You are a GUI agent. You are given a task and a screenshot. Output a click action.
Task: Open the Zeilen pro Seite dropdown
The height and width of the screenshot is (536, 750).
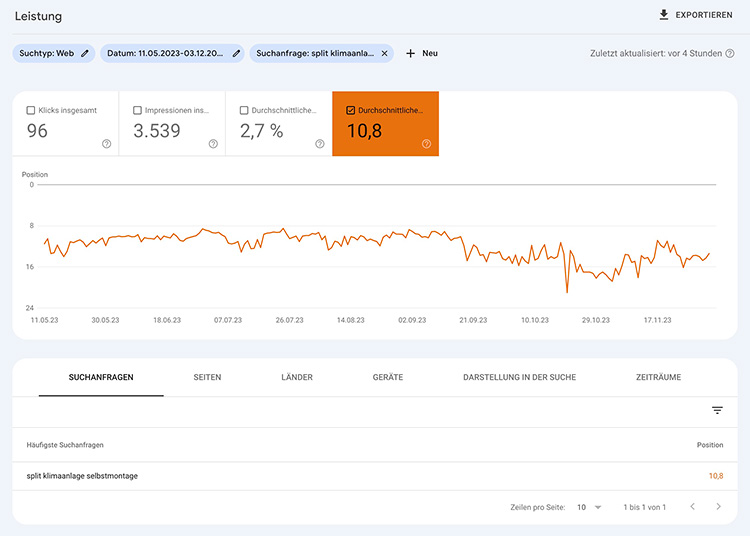589,507
